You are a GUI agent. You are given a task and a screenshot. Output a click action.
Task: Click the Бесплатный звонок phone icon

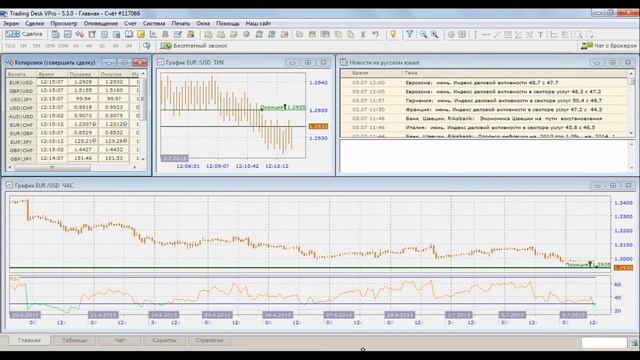pyautogui.click(x=165, y=46)
